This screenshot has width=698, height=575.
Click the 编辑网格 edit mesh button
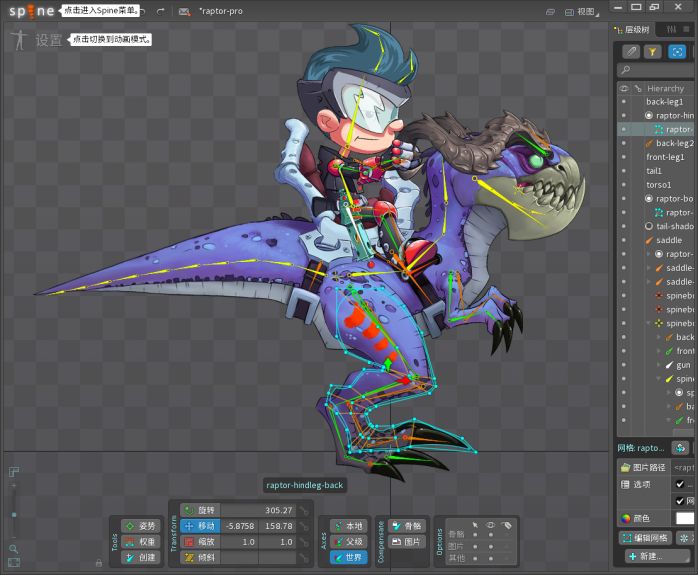(645, 538)
